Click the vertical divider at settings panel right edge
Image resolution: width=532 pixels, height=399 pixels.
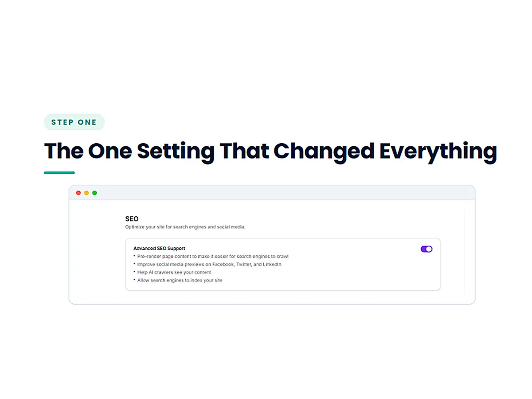[464, 252]
